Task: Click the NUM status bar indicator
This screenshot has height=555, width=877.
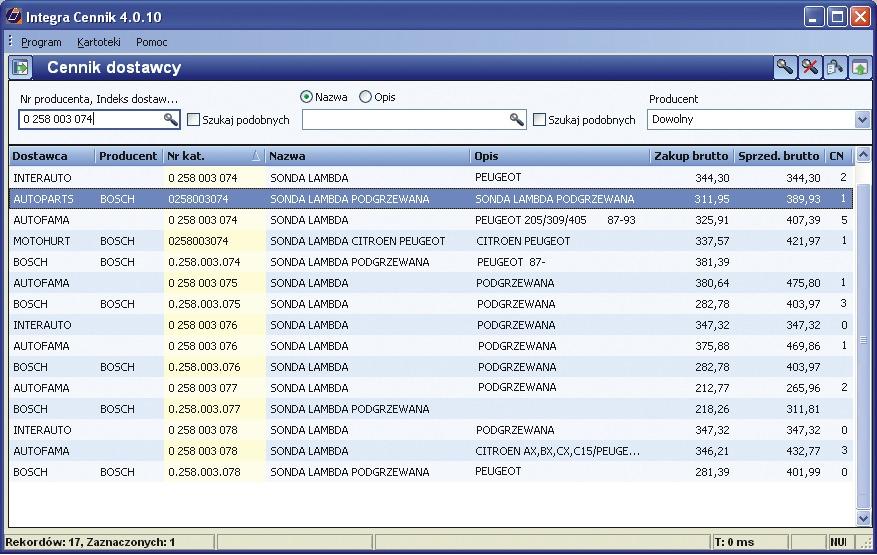Action: (x=838, y=542)
